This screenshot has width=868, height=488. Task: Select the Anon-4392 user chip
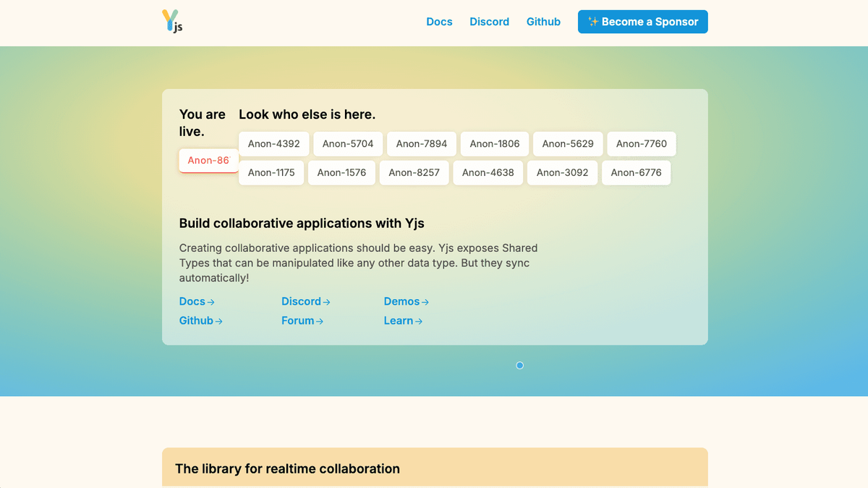[x=274, y=143]
